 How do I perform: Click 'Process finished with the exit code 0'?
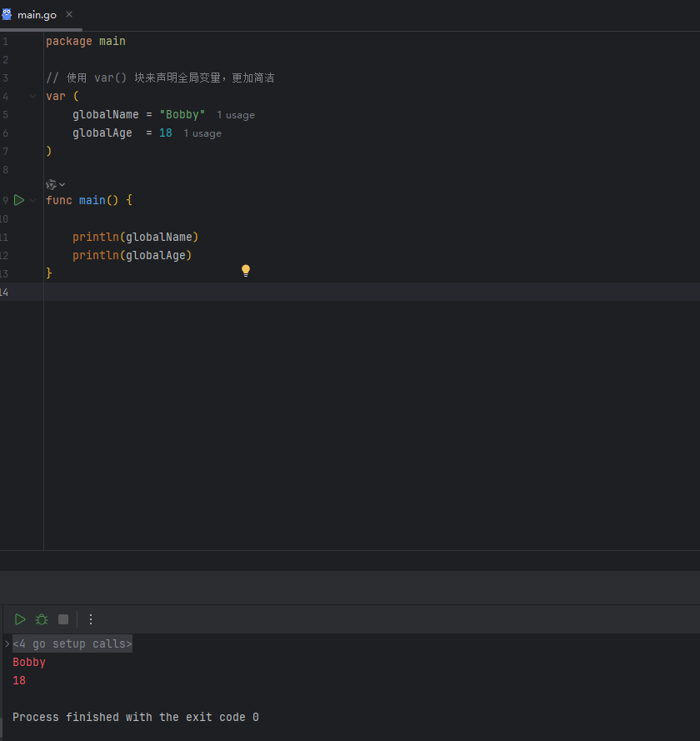[136, 717]
